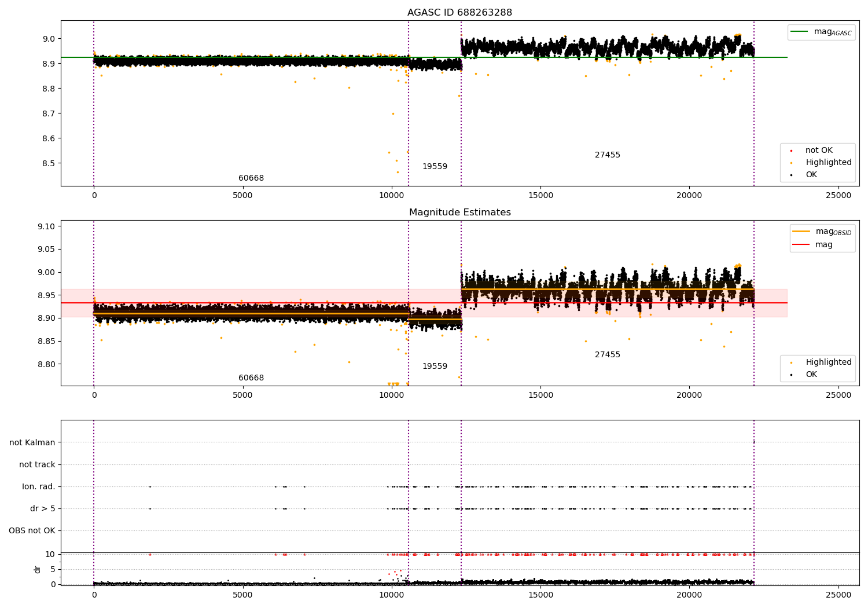
Task: Click y-tick 8.85 on the Magnitude Estimates plot
Action: (x=46, y=341)
